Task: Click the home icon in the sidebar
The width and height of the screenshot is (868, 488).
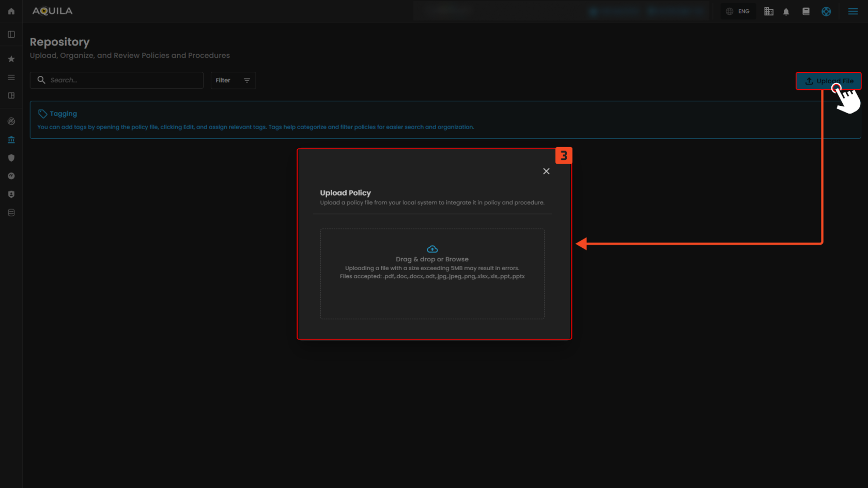Action: [11, 11]
